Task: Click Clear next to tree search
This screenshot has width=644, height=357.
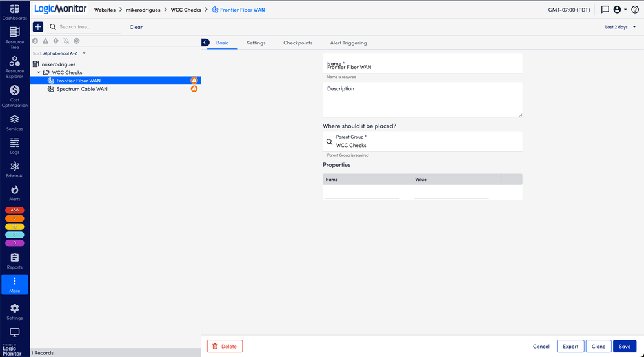Action: pos(136,27)
